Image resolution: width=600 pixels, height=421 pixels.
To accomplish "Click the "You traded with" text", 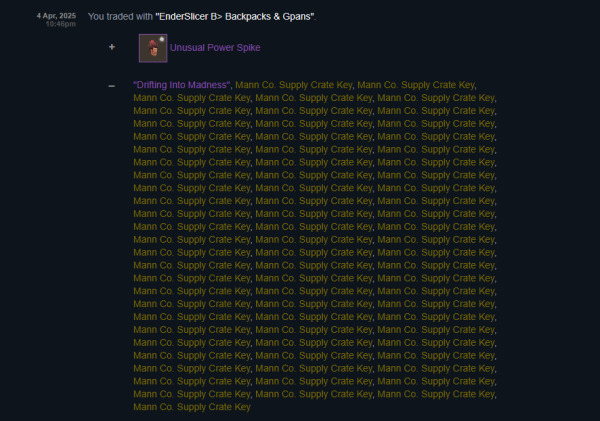I will tap(120, 16).
